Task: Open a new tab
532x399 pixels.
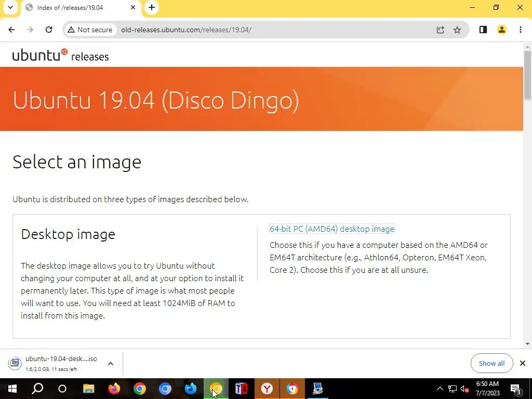Action: 152,7
